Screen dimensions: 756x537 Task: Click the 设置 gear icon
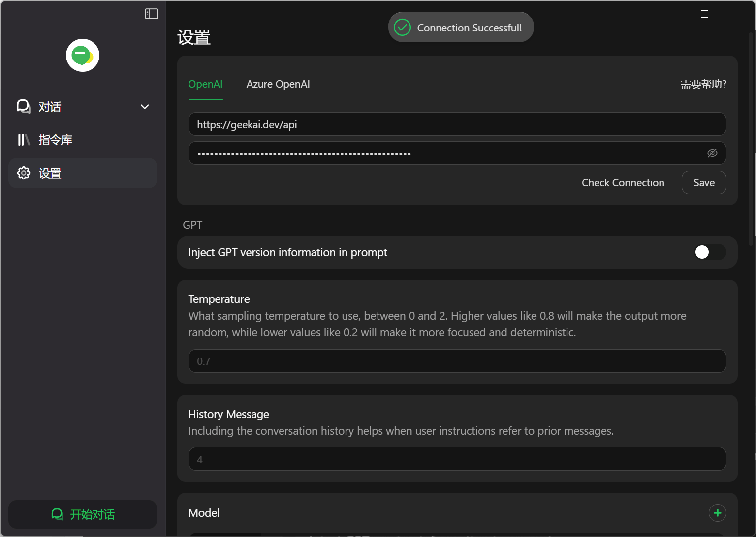(x=24, y=173)
